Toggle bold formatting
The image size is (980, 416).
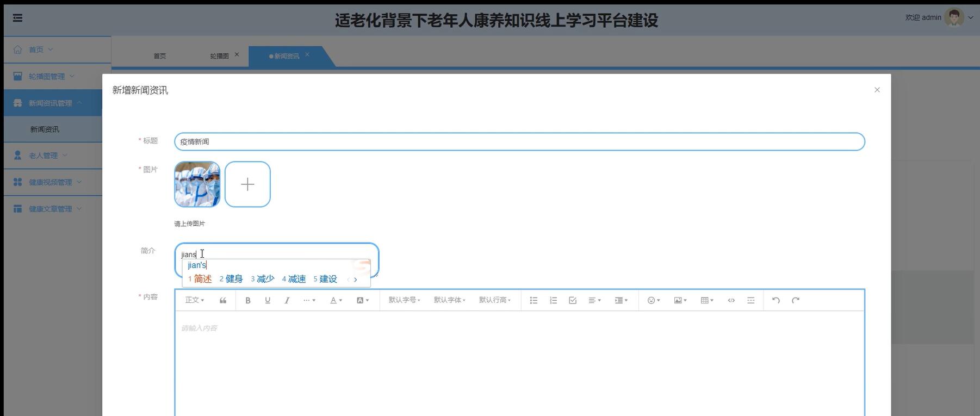coord(248,300)
